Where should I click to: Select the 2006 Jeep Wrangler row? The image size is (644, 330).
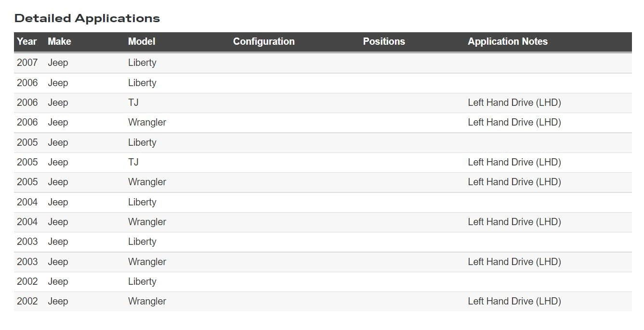coord(323,122)
